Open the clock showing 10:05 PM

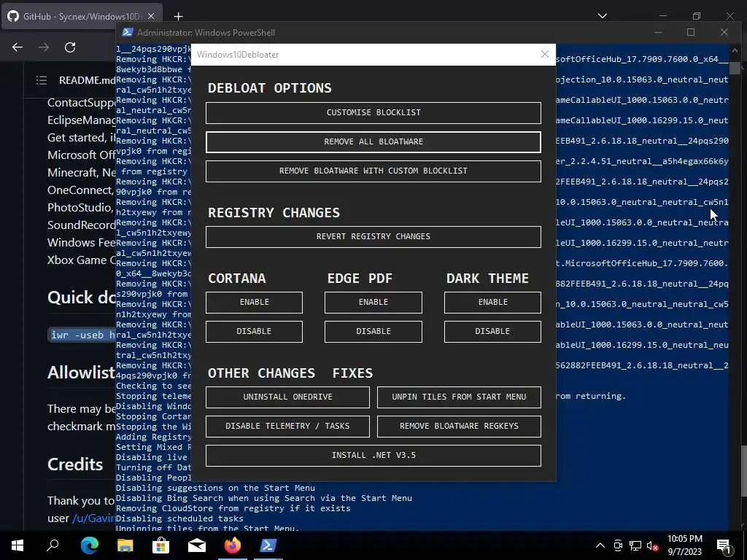coord(684,545)
